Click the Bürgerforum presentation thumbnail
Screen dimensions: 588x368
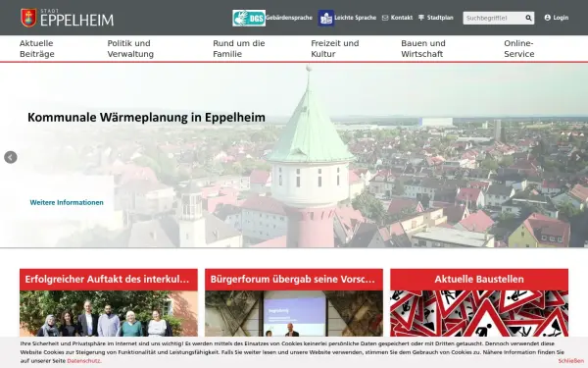tap(294, 313)
